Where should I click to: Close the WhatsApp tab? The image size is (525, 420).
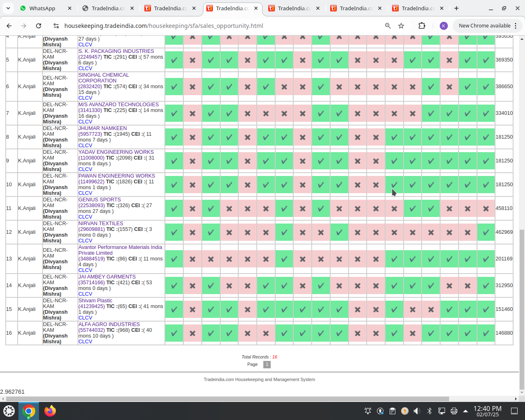[69, 8]
